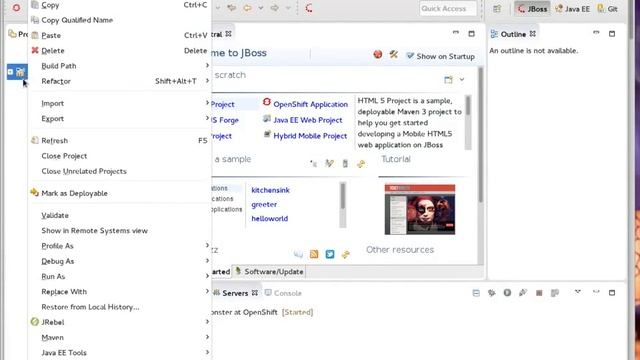Open the Hybrid Mobile Project link
The image size is (640, 360).
click(x=310, y=136)
